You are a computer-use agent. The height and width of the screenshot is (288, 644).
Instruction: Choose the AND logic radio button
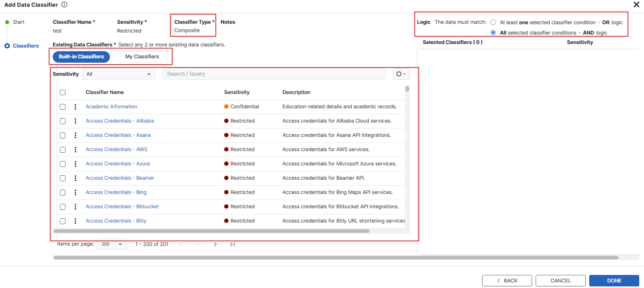493,33
